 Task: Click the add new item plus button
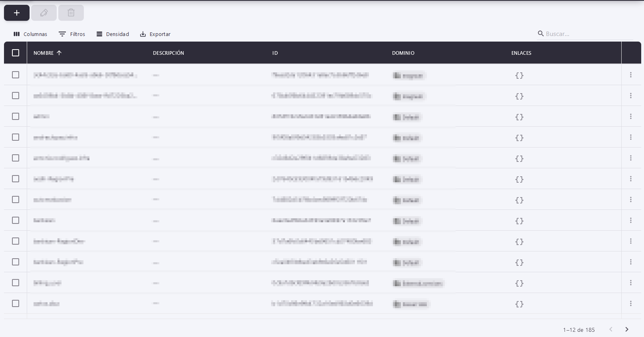point(17,13)
